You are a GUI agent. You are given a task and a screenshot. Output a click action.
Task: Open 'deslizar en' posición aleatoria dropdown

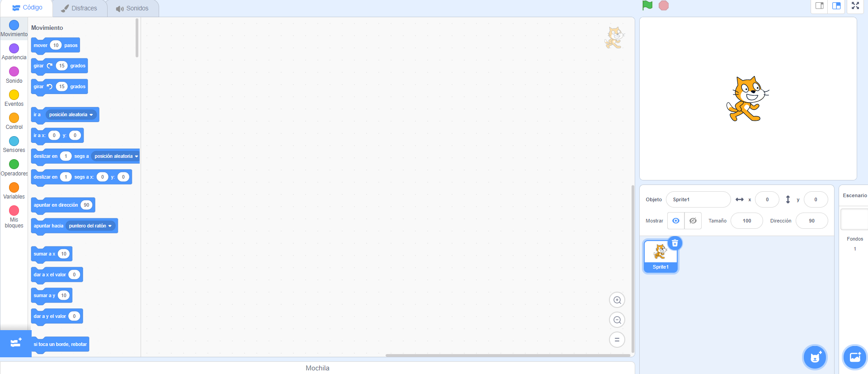116,156
